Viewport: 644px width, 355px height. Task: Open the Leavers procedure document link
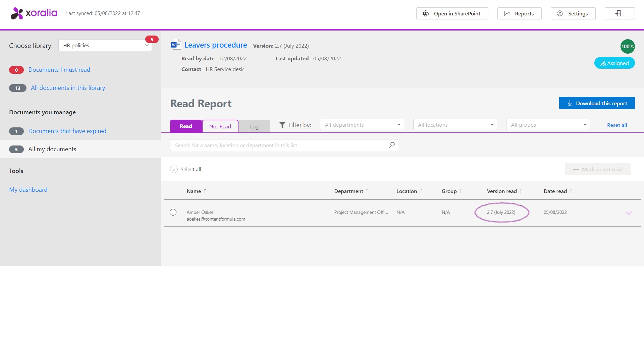[216, 45]
